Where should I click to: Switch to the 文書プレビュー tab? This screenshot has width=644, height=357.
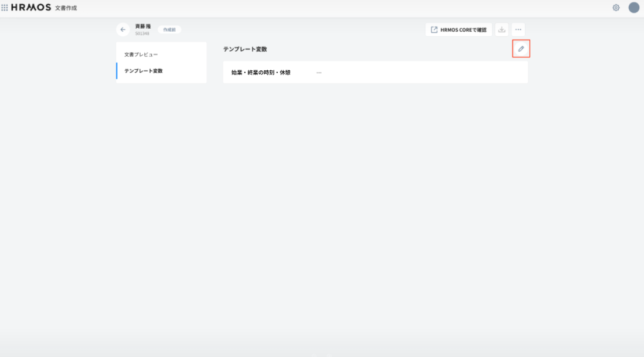[x=141, y=55]
